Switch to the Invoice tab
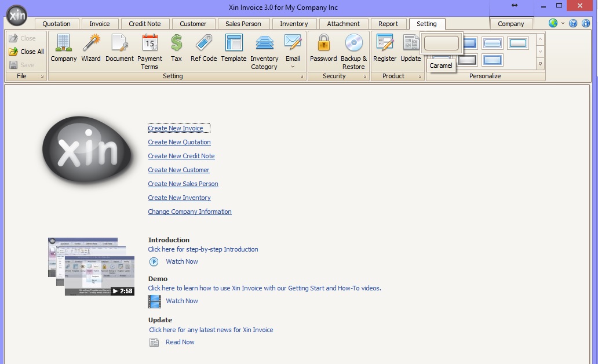The image size is (598, 364). [100, 24]
